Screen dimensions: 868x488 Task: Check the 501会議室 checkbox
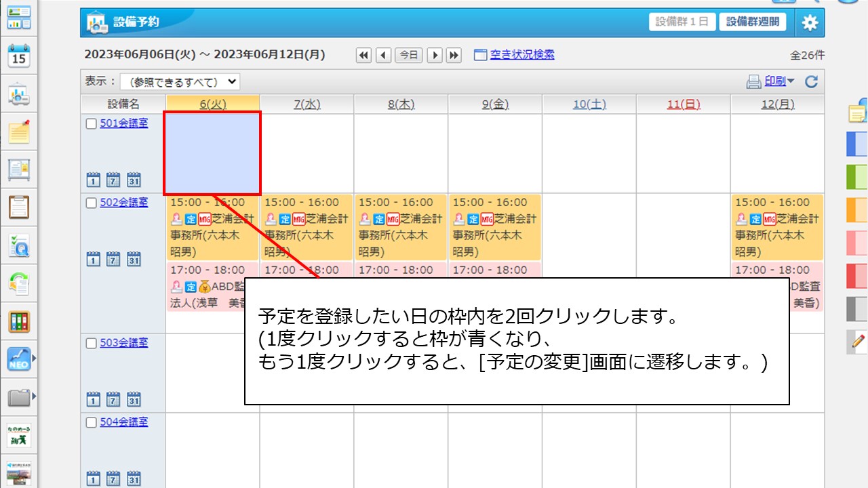[x=92, y=124]
